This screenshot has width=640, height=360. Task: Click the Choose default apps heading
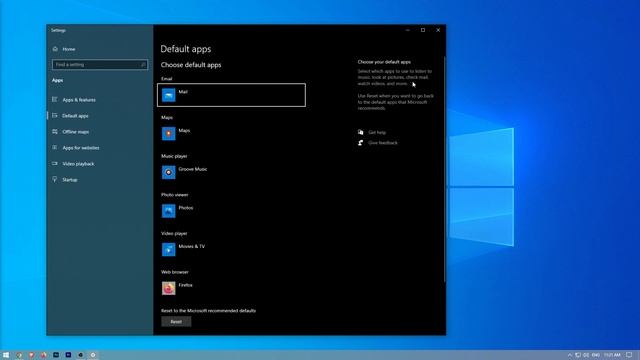pos(191,65)
